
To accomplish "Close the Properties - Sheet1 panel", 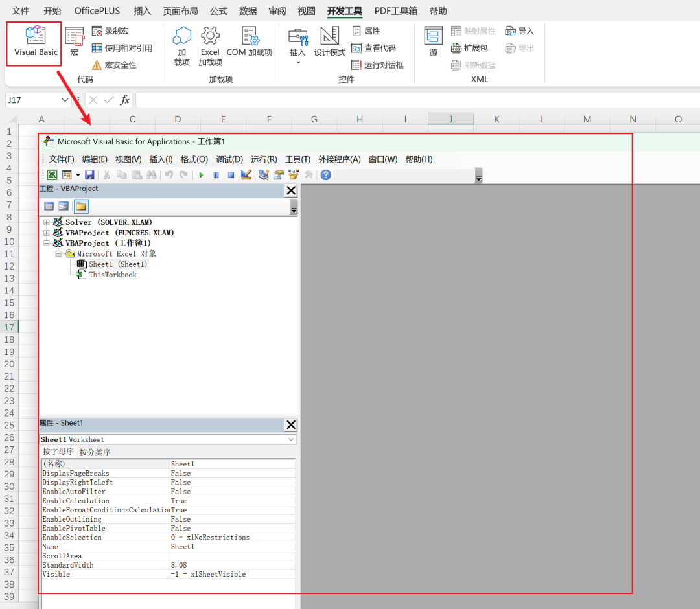I will click(290, 425).
